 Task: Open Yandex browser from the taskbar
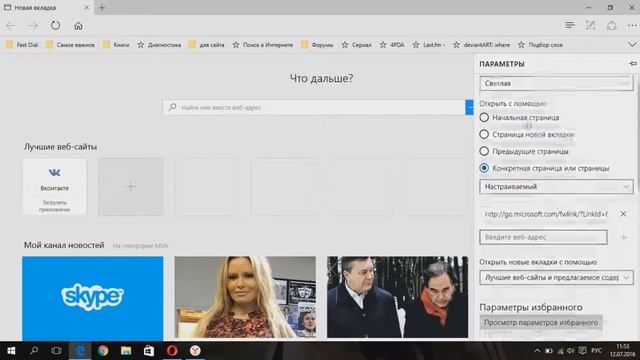(x=195, y=351)
